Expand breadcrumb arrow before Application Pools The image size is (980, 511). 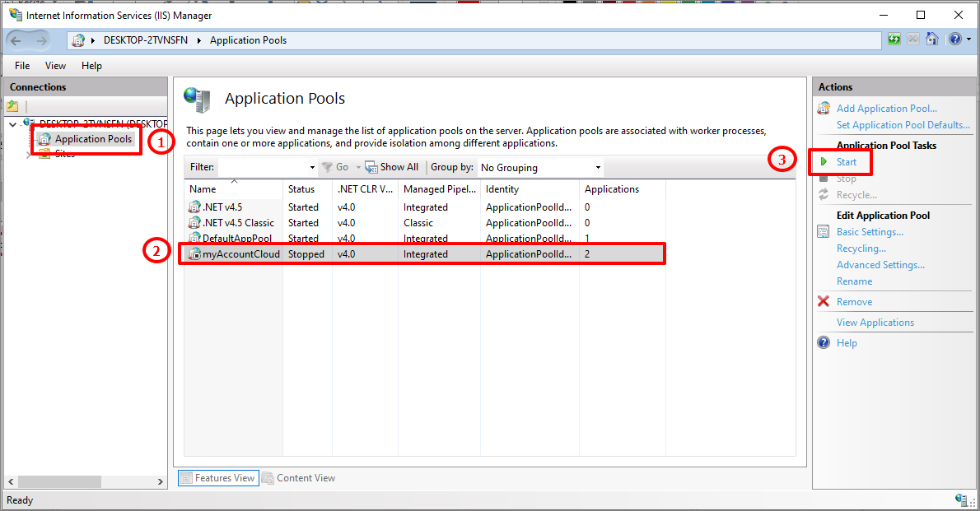(199, 40)
